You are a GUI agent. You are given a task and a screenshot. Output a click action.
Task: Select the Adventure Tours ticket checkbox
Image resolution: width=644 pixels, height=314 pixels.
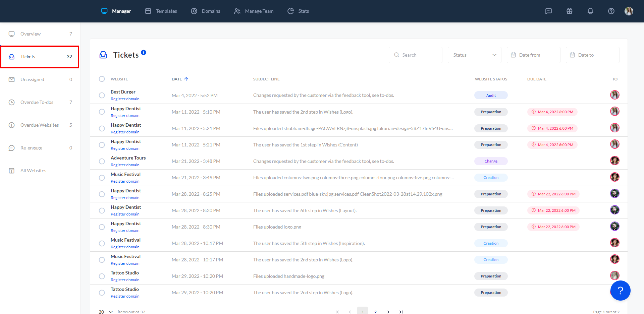tap(102, 161)
